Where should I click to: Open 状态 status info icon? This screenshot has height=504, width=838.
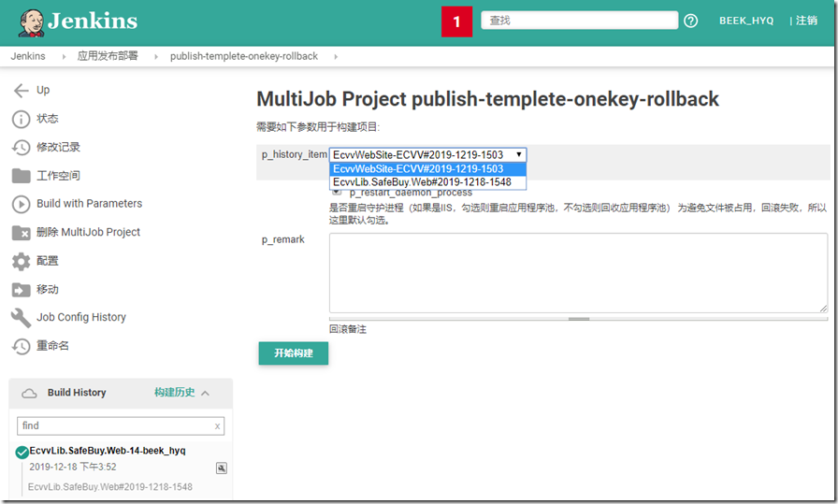click(x=21, y=119)
